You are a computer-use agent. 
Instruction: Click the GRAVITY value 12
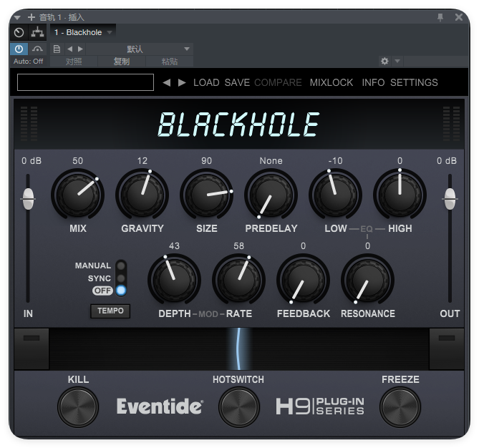[x=142, y=161]
